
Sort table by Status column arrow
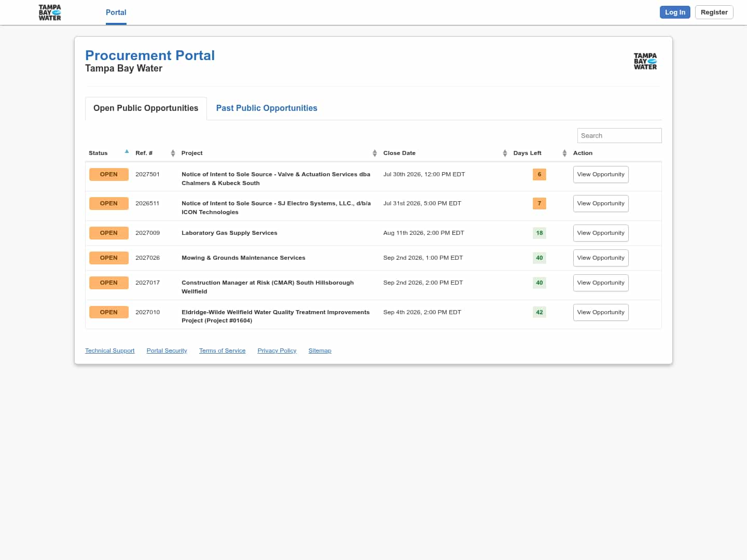[127, 152]
